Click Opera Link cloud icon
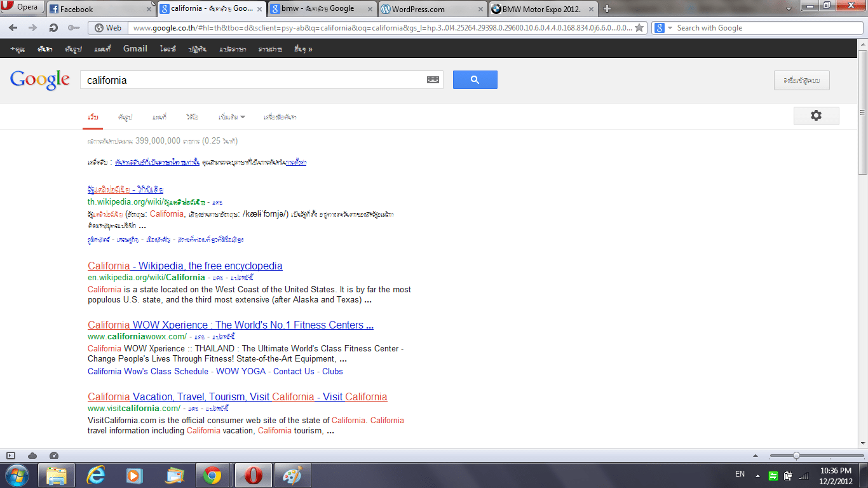 (32, 456)
